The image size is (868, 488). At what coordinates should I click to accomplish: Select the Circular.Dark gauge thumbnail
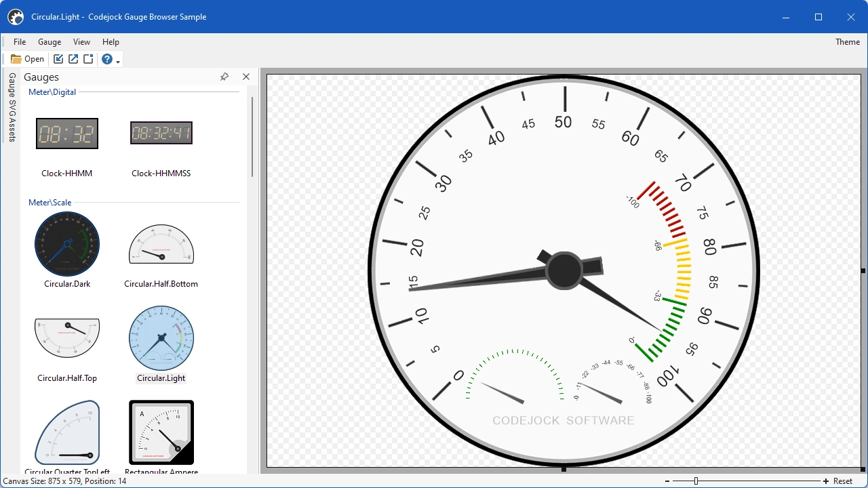click(67, 244)
